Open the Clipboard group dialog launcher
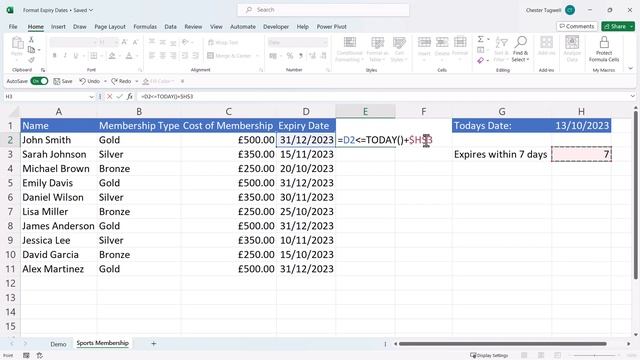Viewport: 640px width, 360px height. [x=43, y=70]
